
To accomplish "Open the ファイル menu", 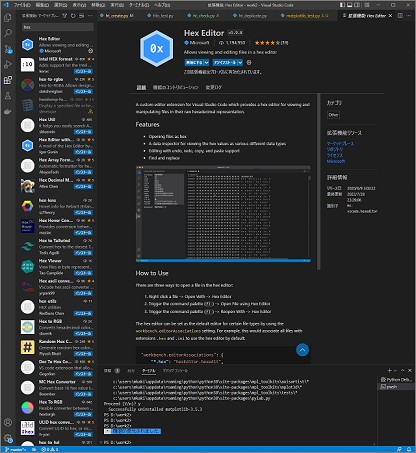I will point(22,5).
